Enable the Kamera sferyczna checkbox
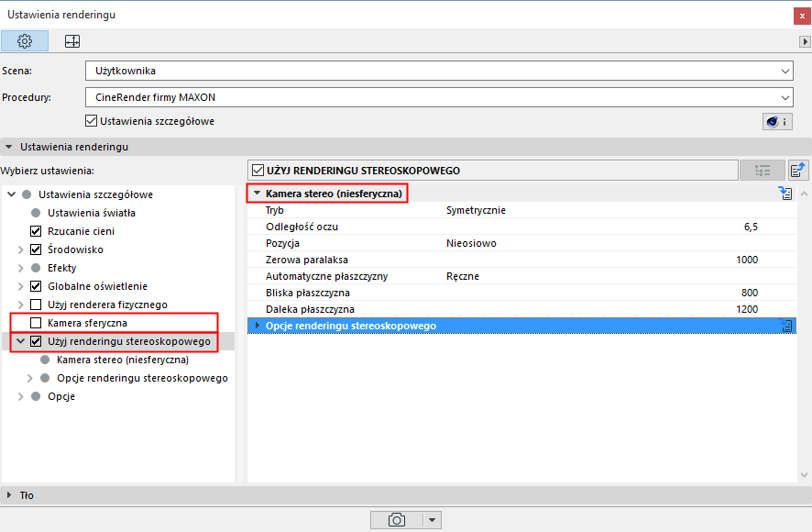 pos(36,323)
